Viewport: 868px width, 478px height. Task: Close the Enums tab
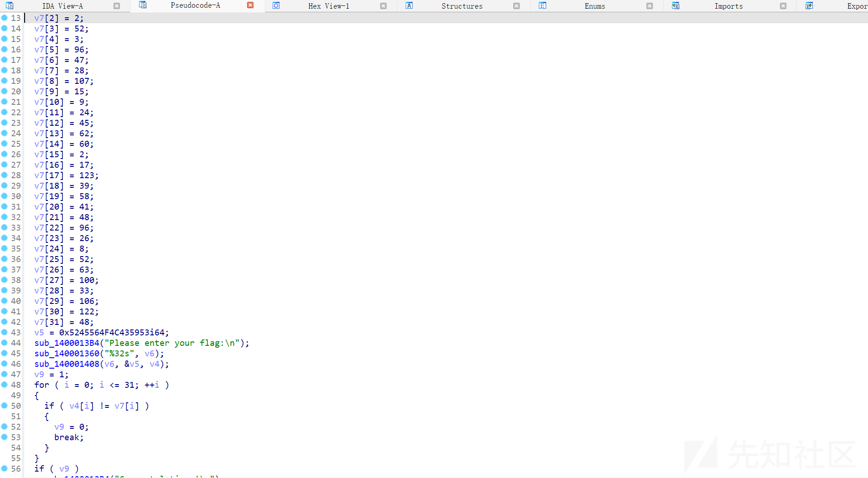[x=650, y=6]
